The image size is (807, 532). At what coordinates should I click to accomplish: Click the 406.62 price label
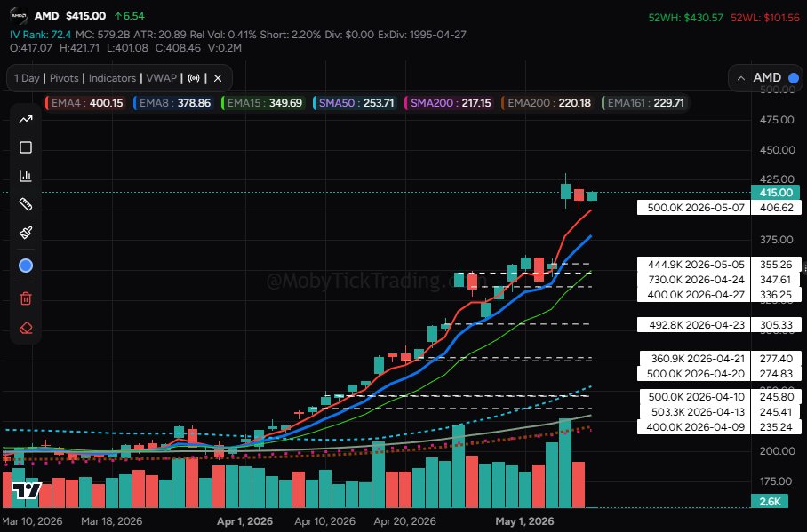click(x=776, y=208)
